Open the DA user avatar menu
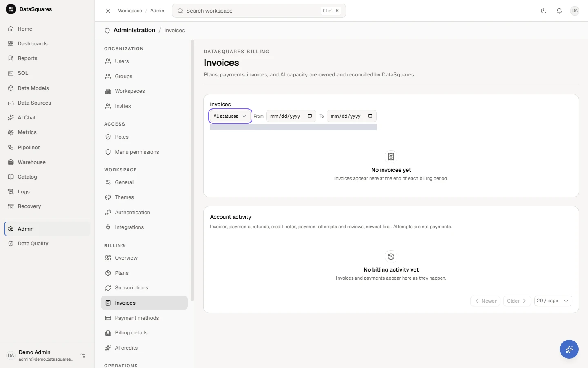This screenshot has height=368, width=588. (x=575, y=11)
